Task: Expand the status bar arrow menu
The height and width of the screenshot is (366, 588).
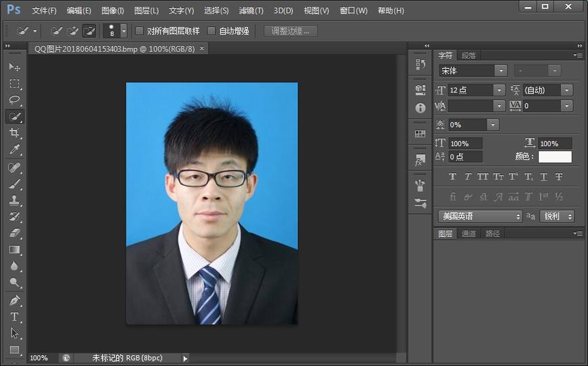Action: pyautogui.click(x=185, y=359)
